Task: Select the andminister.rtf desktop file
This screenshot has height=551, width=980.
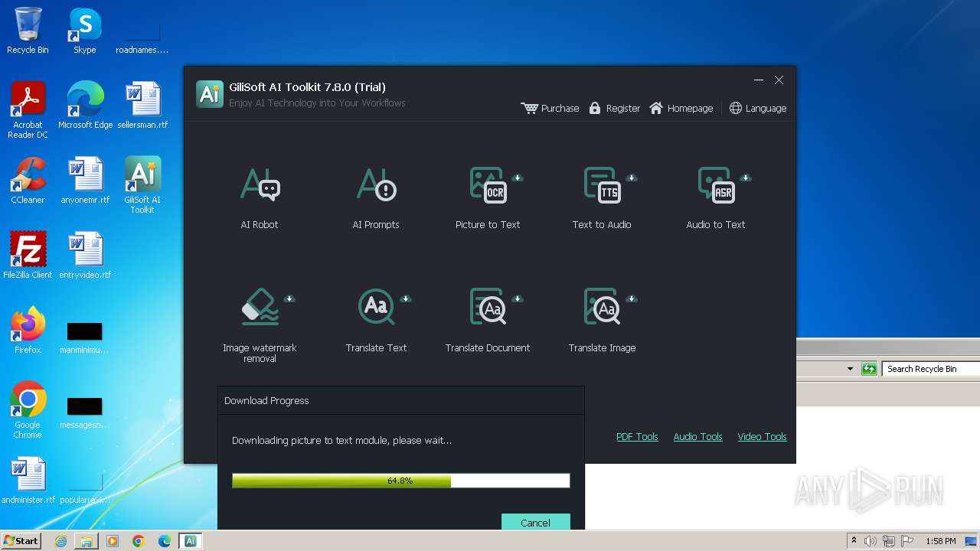Action: [x=28, y=481]
